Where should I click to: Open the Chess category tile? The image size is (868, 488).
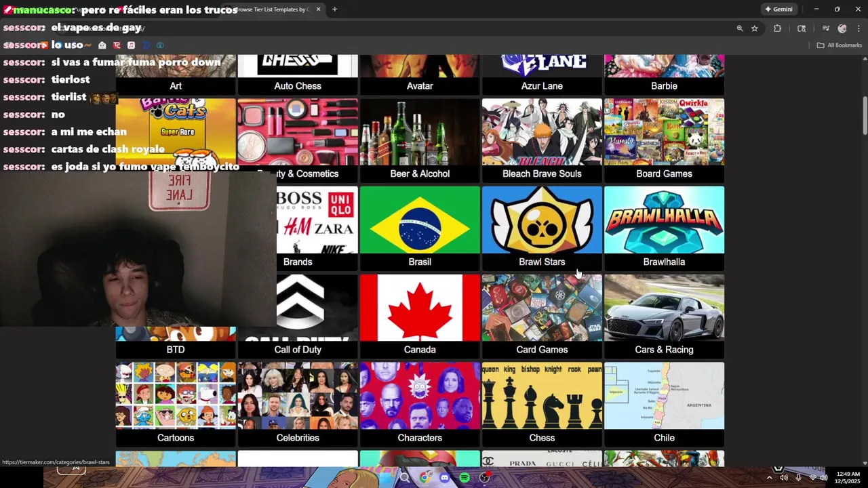542,405
